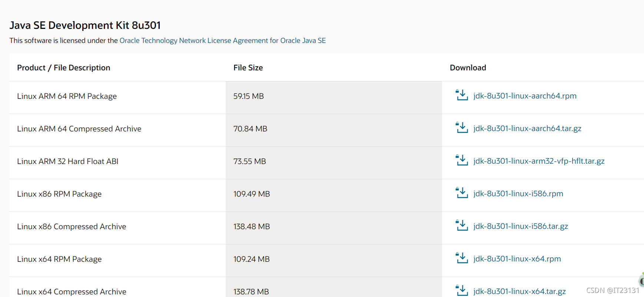
Task: Open Oracle Technology Network License Agreement link
Action: (x=222, y=41)
